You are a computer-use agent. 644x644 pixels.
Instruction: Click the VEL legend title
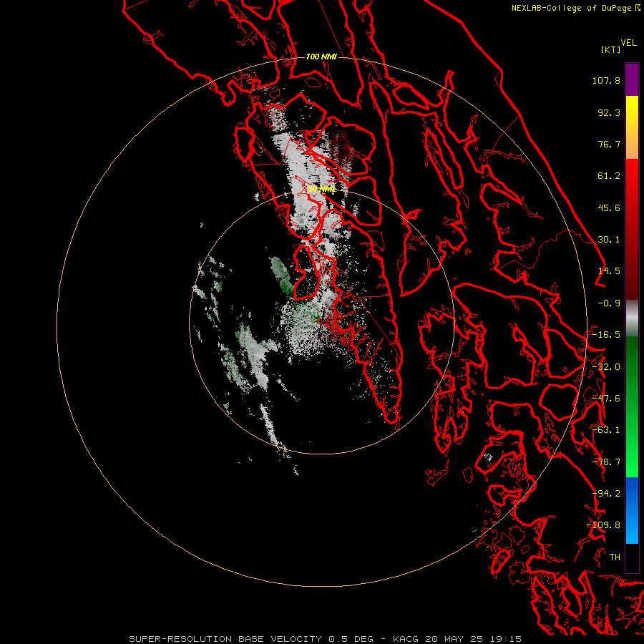pos(628,42)
